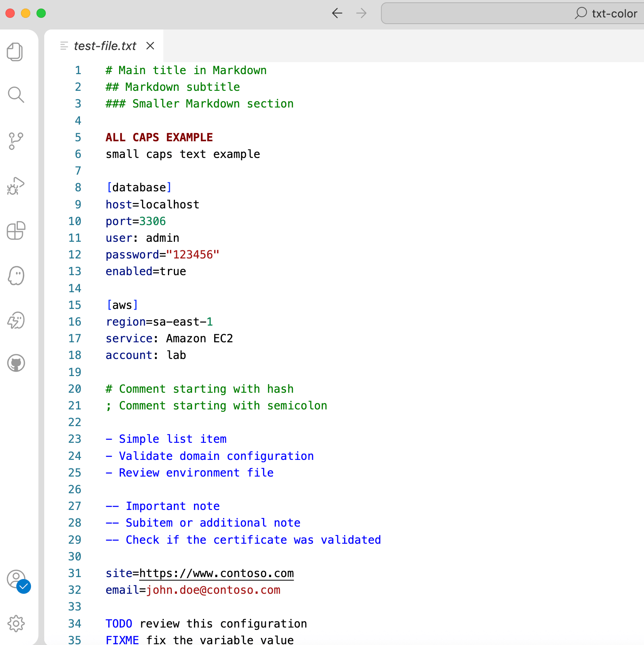The width and height of the screenshot is (644, 645).
Task: Click on 'user: admin' line
Action: (x=142, y=238)
